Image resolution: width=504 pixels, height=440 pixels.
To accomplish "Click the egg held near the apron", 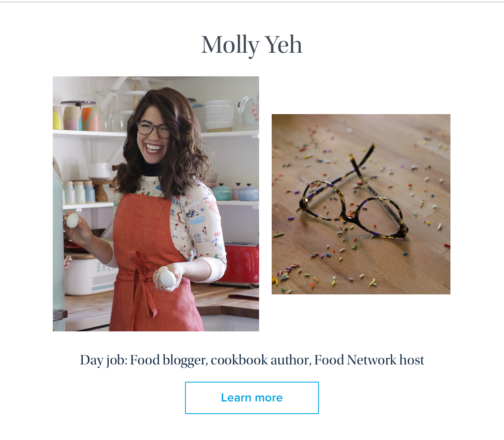I will point(167,278).
